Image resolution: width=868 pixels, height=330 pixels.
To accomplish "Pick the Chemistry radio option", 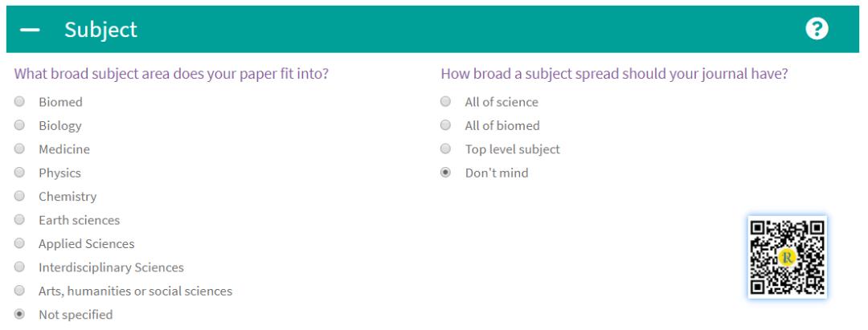I will pos(19,197).
